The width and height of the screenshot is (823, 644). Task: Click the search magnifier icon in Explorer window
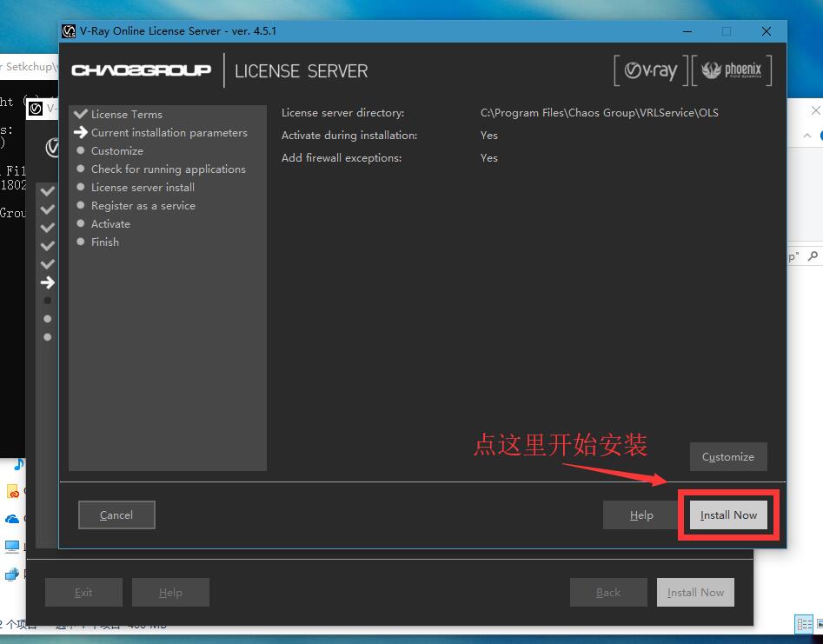(813, 256)
